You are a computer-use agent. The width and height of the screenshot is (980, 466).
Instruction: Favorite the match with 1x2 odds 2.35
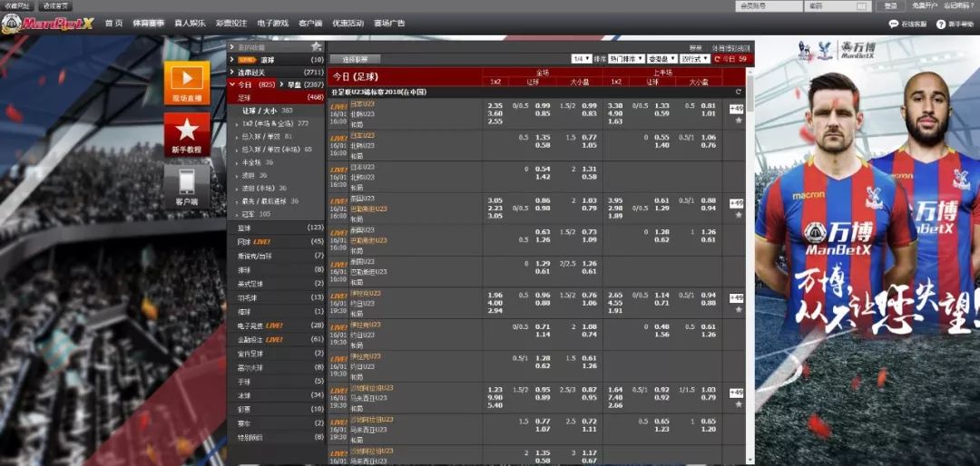[x=738, y=120]
